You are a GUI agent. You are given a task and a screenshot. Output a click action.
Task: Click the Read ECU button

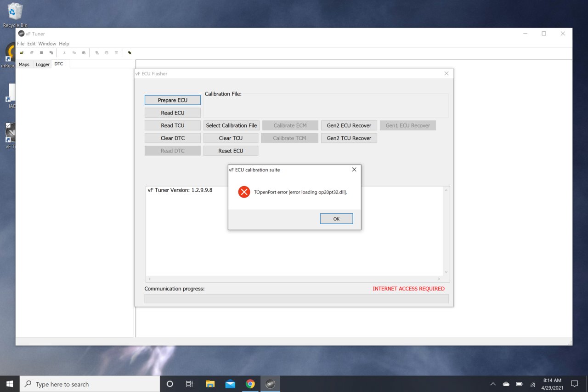[x=173, y=113]
